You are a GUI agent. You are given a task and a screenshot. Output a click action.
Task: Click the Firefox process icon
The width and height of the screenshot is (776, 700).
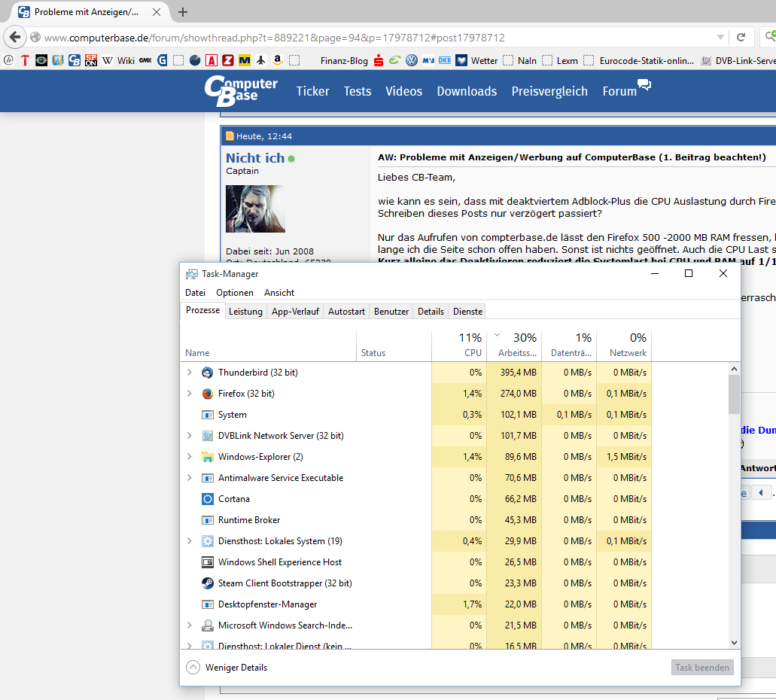(x=208, y=394)
